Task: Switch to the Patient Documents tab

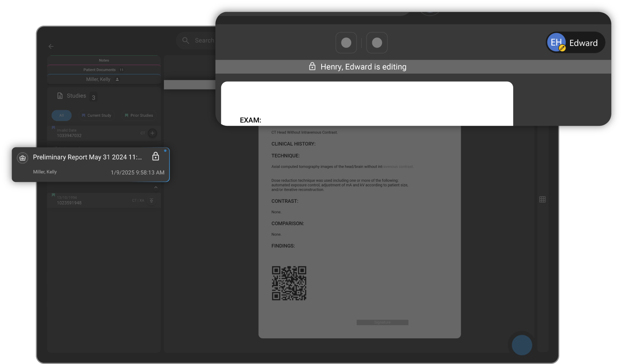Action: click(x=104, y=70)
